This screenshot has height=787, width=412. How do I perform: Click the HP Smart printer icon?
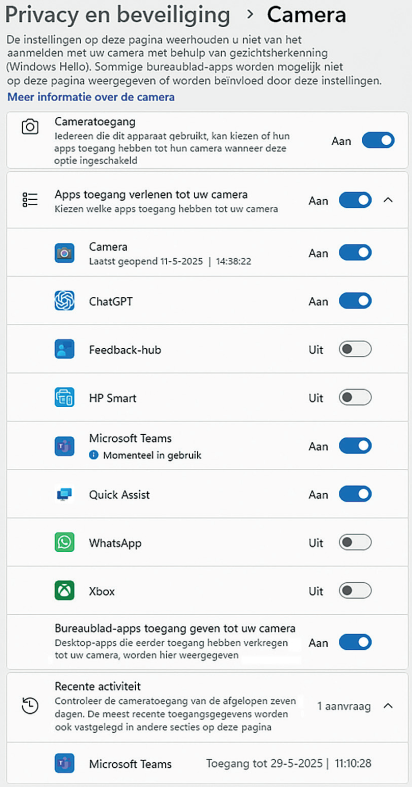64,398
